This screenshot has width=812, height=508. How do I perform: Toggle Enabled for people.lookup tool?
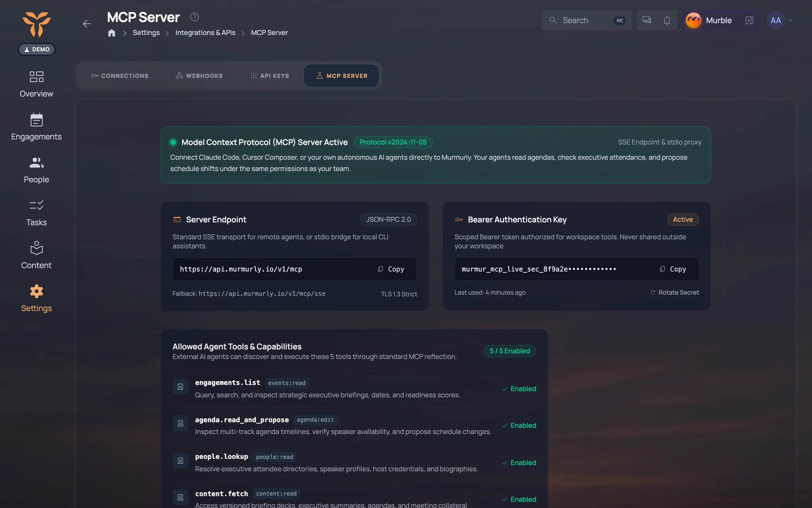519,463
